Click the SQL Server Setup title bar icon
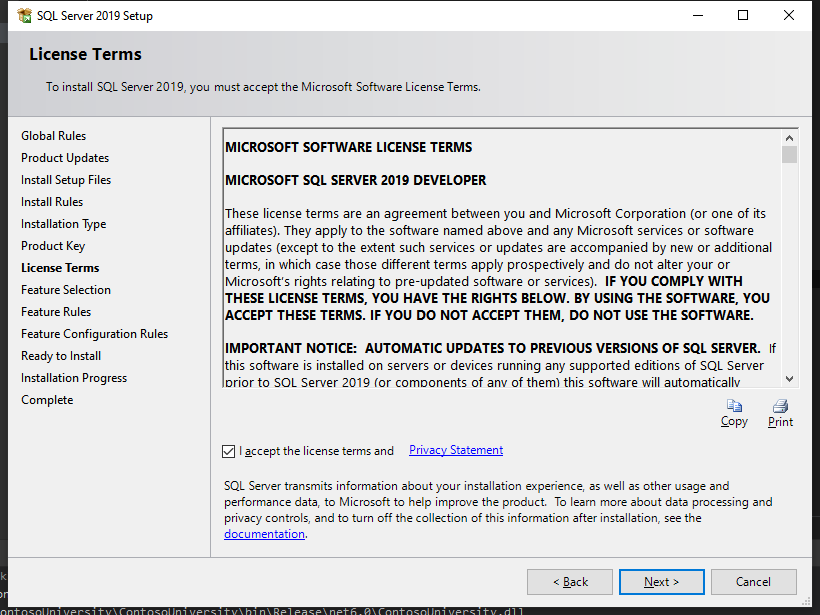Viewport: 820px width, 615px height. (x=24, y=16)
